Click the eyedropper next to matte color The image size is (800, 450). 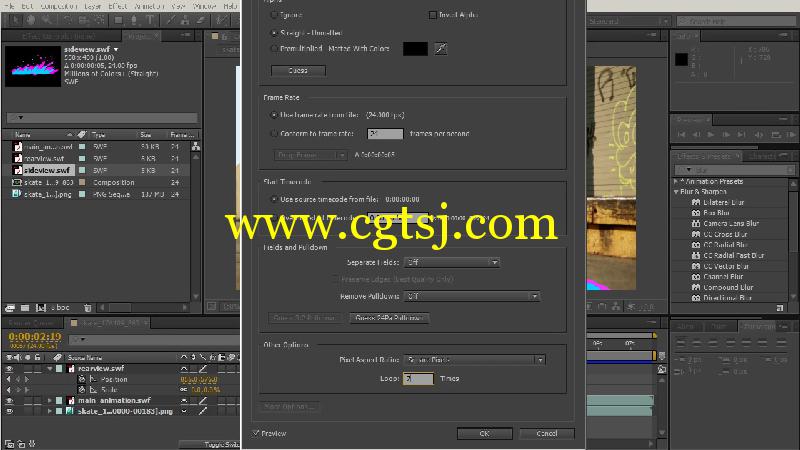coord(441,48)
